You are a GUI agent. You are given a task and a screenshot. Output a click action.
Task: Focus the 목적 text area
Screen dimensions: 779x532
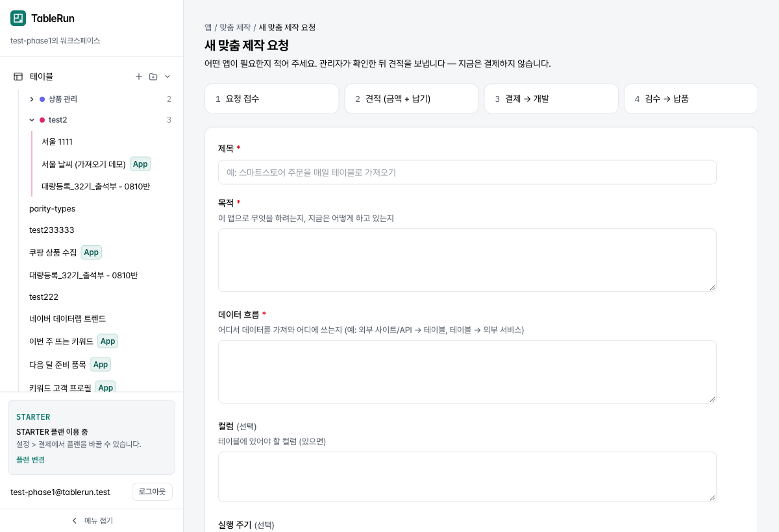467,260
